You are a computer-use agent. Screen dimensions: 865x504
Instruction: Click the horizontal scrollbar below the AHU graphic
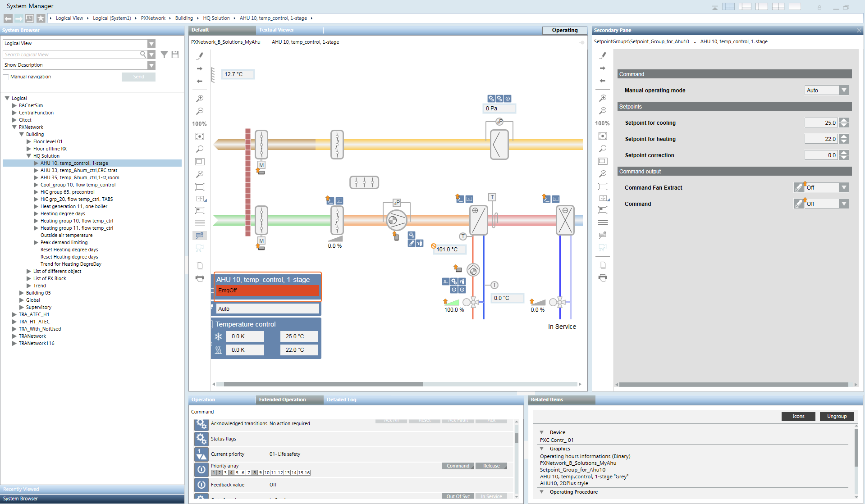pyautogui.click(x=323, y=384)
